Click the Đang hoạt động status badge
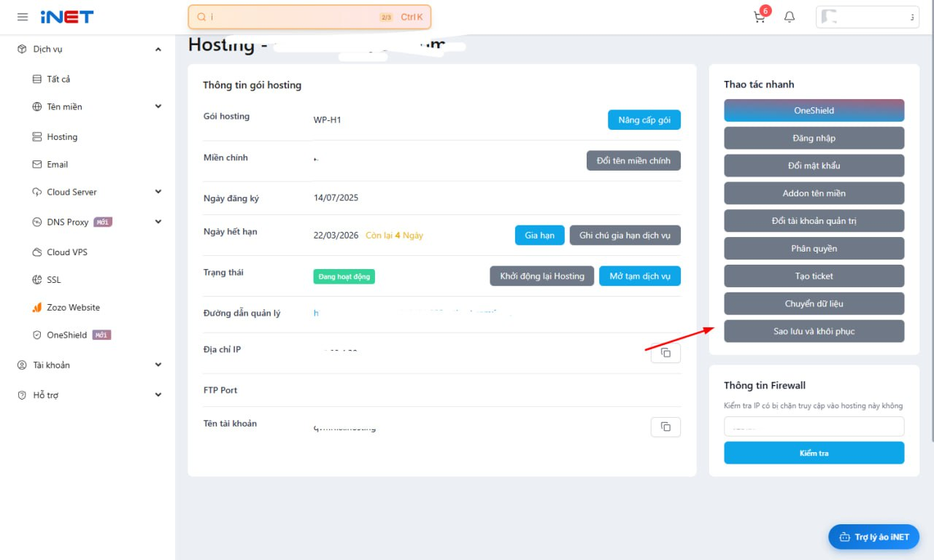 pos(344,277)
